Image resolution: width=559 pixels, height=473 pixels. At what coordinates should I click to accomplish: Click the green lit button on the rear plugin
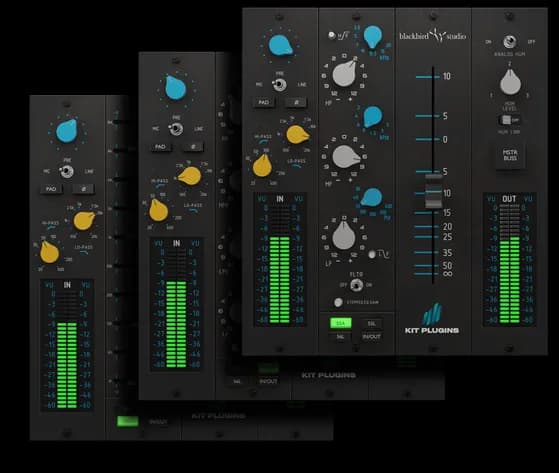(128, 421)
